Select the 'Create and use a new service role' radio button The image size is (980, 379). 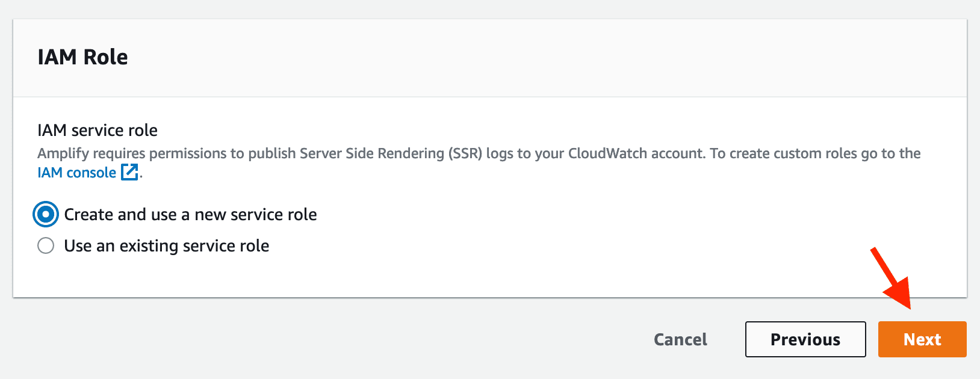[x=46, y=215]
